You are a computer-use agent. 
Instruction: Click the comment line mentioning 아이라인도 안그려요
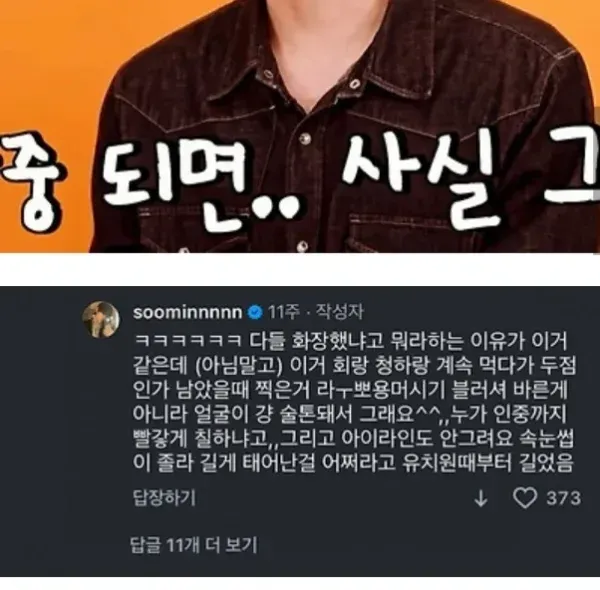[353, 438]
